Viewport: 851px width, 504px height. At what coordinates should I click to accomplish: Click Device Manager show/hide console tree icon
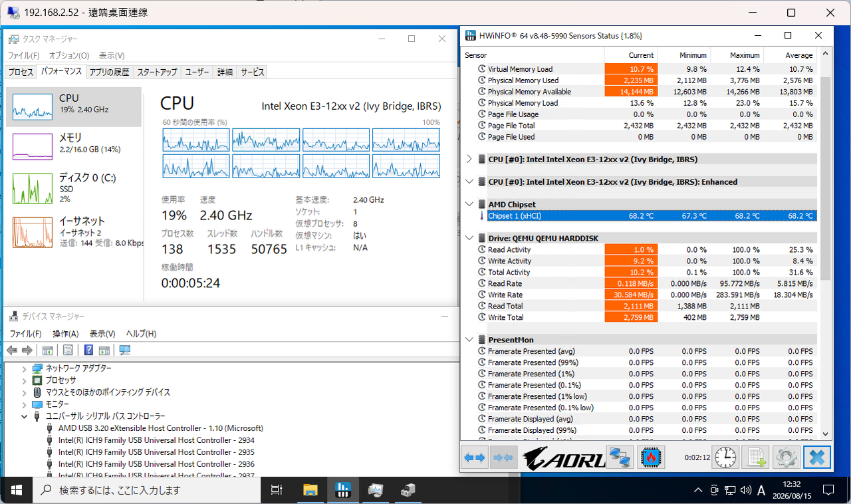(48, 350)
